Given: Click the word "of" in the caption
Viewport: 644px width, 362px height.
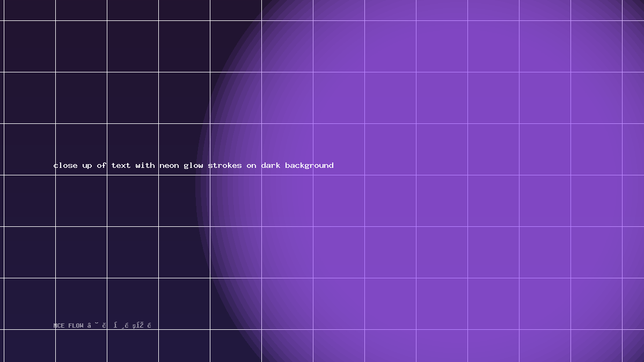Looking at the screenshot, I should [101, 165].
